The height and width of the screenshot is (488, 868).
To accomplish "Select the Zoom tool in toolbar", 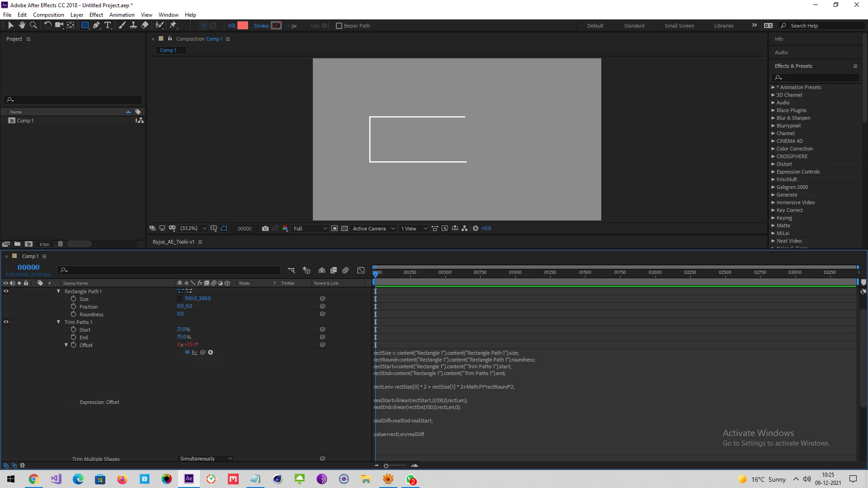I will (x=33, y=25).
